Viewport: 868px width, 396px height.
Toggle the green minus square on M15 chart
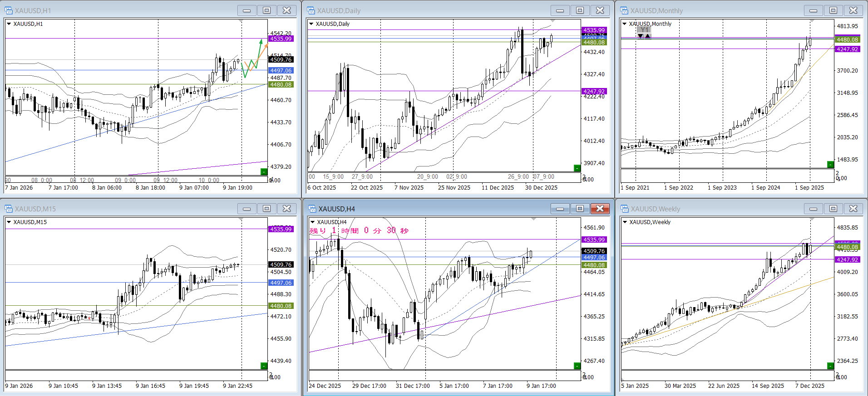click(x=264, y=366)
